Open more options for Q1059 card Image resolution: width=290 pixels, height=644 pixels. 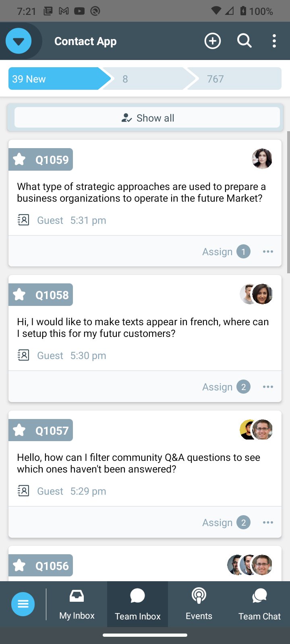(x=268, y=252)
